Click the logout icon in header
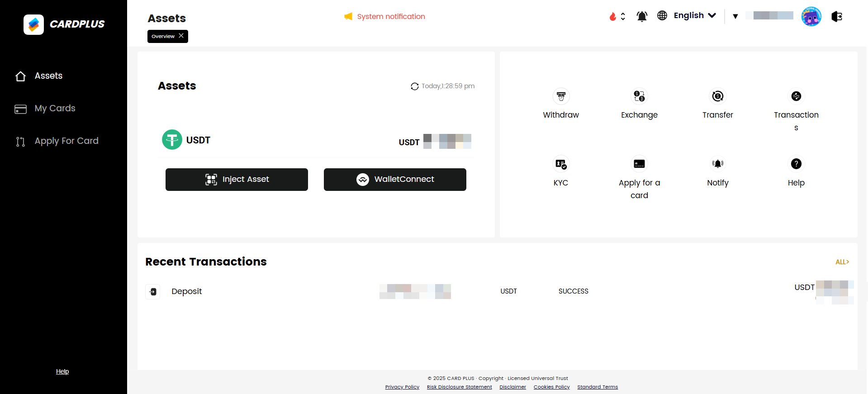 tap(837, 17)
